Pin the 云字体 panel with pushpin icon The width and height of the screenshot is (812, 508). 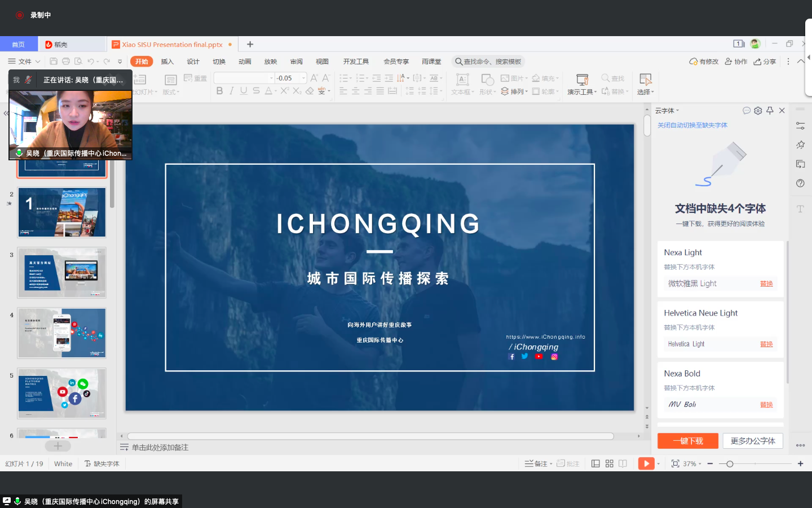(770, 111)
